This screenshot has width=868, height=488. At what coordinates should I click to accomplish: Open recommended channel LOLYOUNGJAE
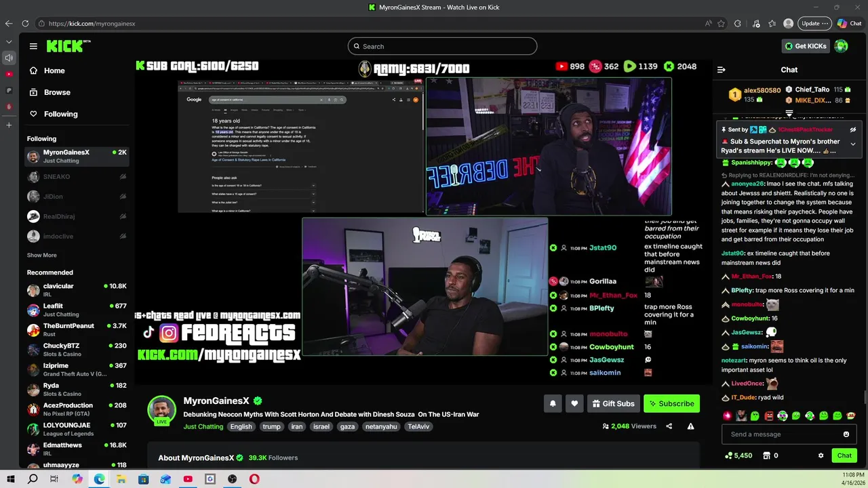tap(77, 429)
